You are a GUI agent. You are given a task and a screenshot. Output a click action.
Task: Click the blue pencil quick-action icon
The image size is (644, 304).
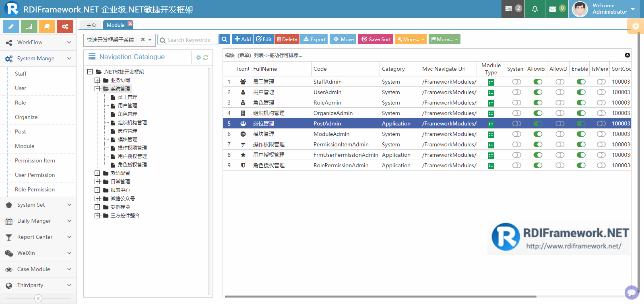[11, 27]
